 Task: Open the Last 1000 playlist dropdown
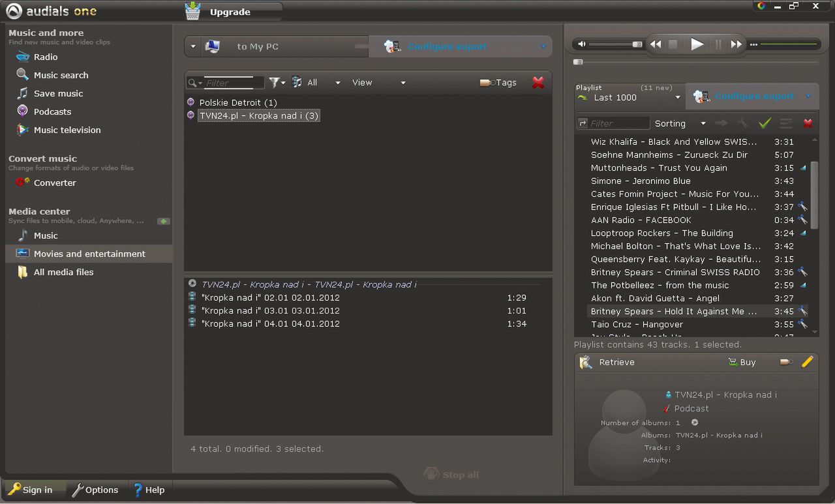click(x=628, y=97)
